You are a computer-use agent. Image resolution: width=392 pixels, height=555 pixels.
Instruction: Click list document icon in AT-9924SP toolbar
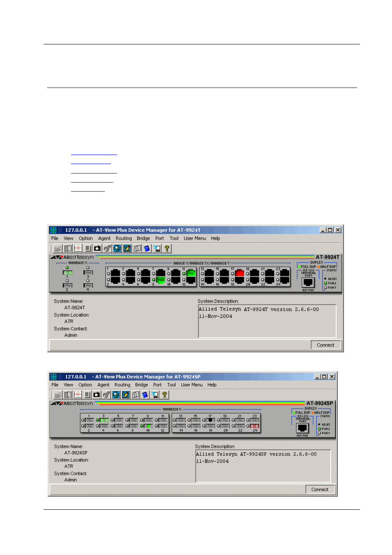(87, 395)
